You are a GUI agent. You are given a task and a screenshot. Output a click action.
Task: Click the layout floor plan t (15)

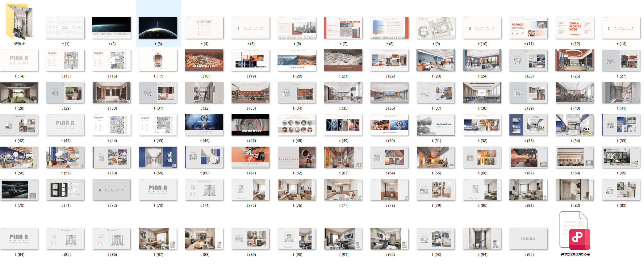[x=65, y=60]
